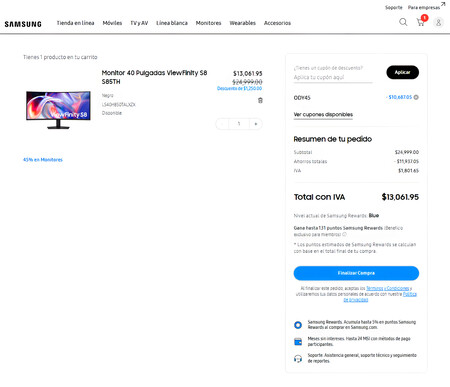The width and height of the screenshot is (450, 387).
Task: Remove the ODY45 coupon icon
Action: click(x=416, y=97)
